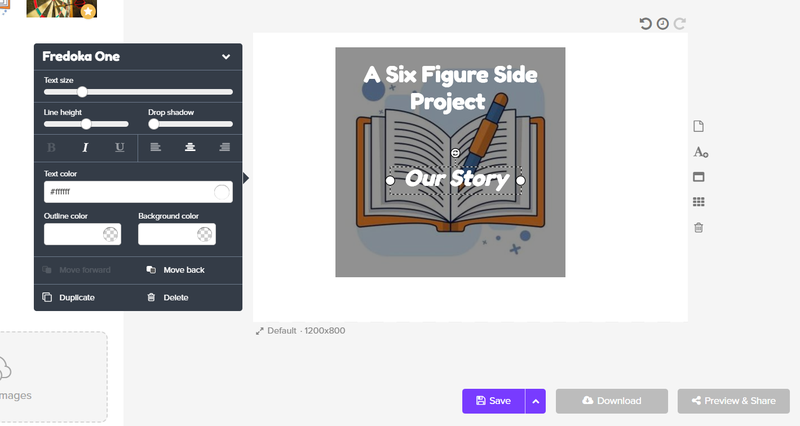Screen dimensions: 800x426
Task: Select right text alignment
Action: pyautogui.click(x=224, y=147)
